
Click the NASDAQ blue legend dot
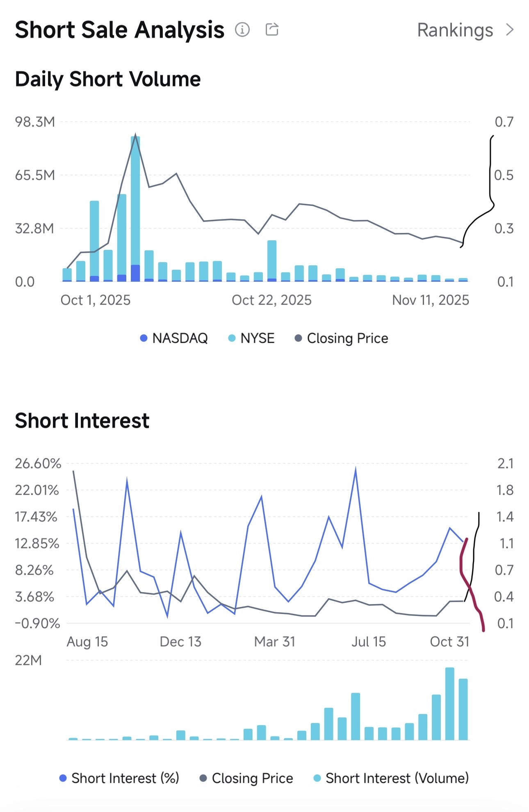[x=144, y=338]
